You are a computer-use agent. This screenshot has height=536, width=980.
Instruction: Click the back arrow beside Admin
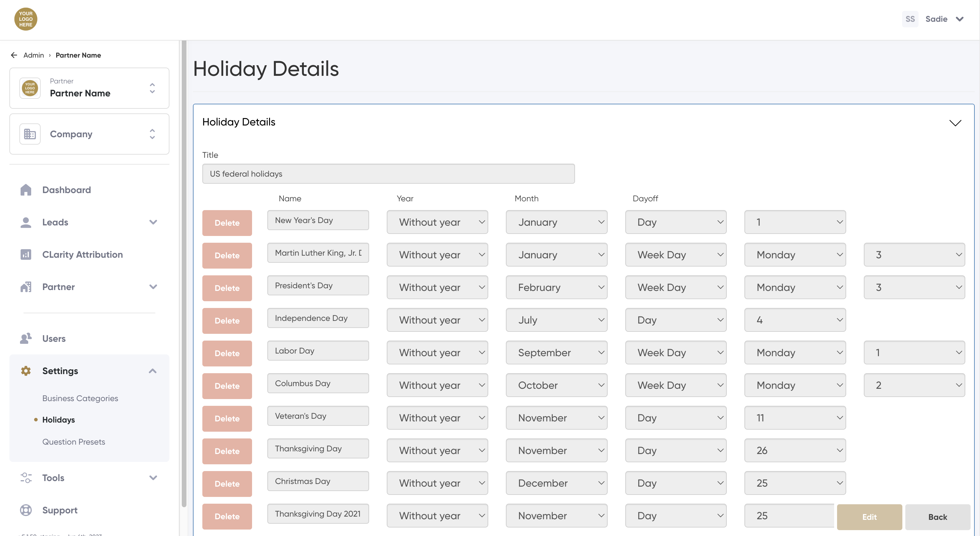pos(14,55)
